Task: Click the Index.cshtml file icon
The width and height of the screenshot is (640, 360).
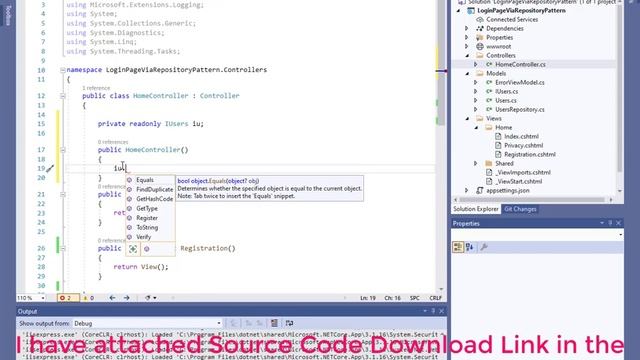Action: point(498,136)
